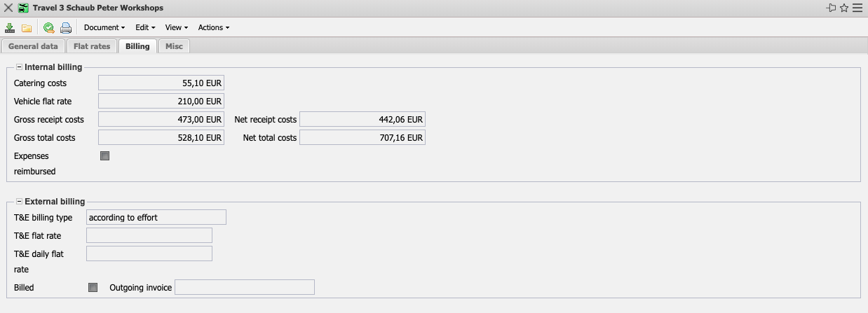Mark as favorite with star icon

tap(844, 8)
